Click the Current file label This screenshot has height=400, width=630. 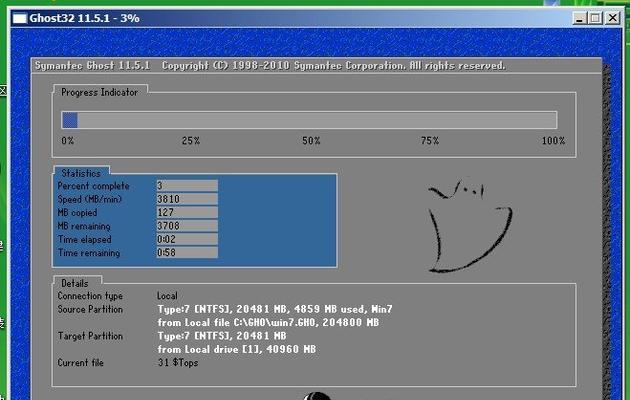(x=80, y=363)
